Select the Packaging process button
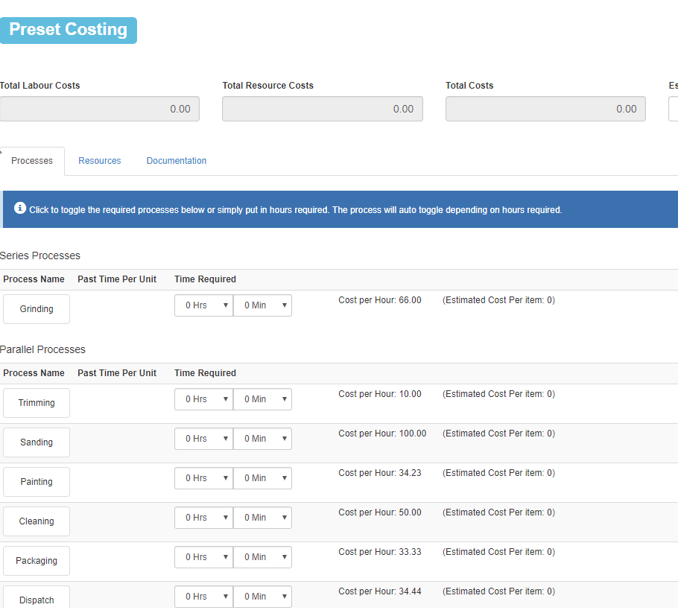The width and height of the screenshot is (678, 616). [37, 561]
